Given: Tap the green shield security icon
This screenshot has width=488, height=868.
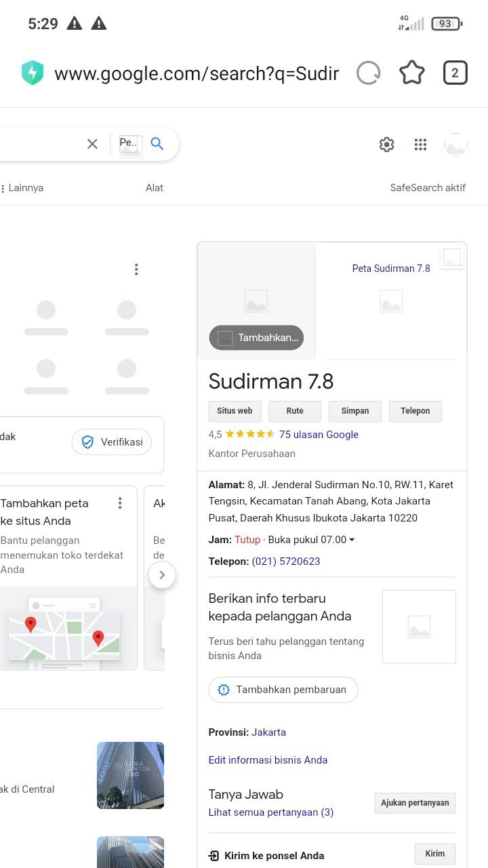Looking at the screenshot, I should coord(33,73).
